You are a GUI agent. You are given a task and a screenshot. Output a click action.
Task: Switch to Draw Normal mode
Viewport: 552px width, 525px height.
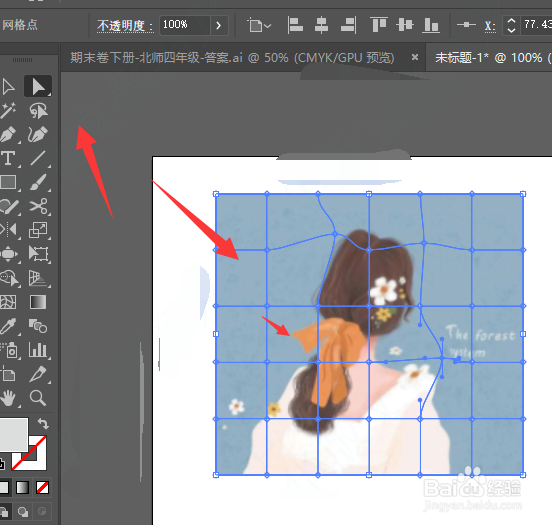pos(4,512)
